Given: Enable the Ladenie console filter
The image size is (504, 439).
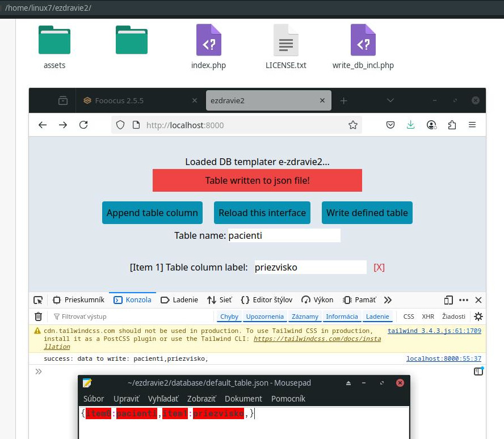Looking at the screenshot, I should [377, 316].
